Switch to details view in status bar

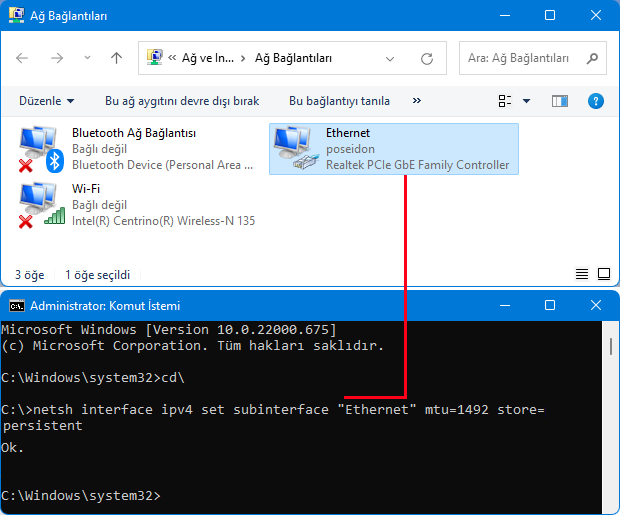click(582, 273)
